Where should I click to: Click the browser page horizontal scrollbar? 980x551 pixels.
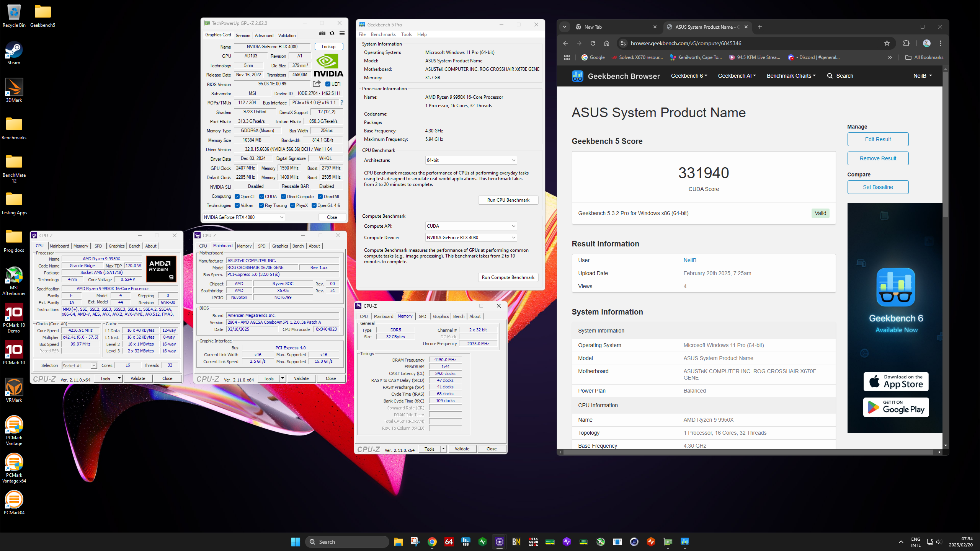(x=748, y=452)
